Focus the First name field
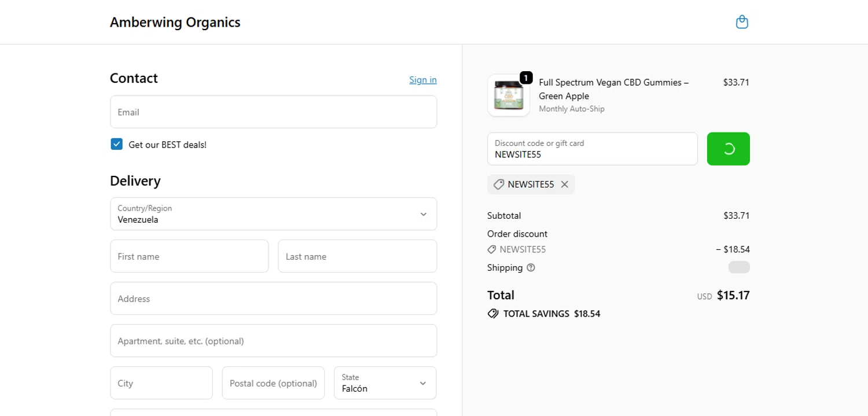Screen dimensions: 868x416 (189, 256)
